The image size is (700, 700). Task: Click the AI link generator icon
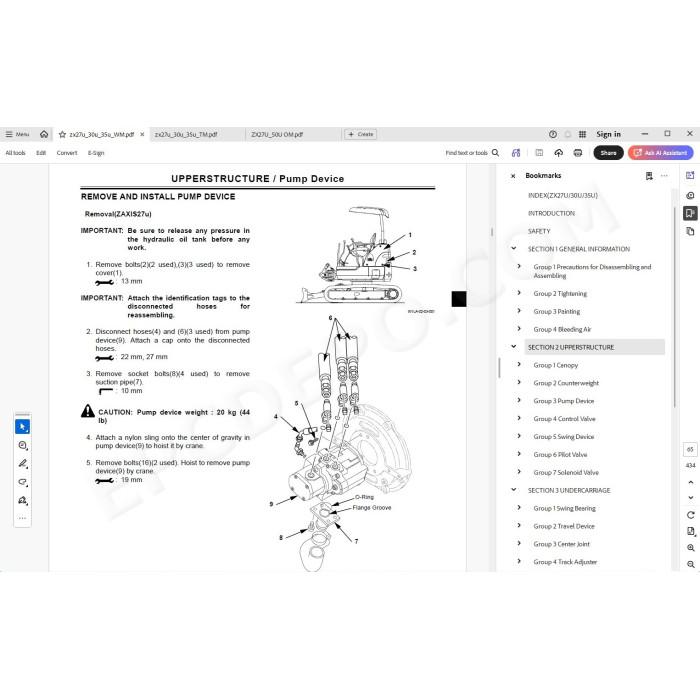(x=516, y=153)
